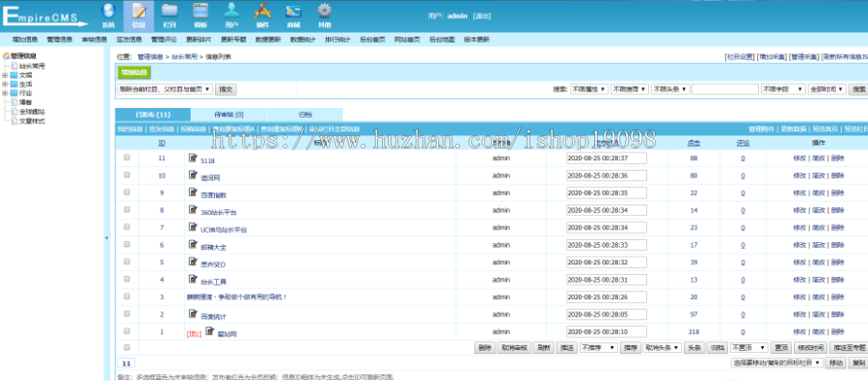Open the 不限头条 search dropdown
The height and width of the screenshot is (381, 868).
tap(670, 89)
